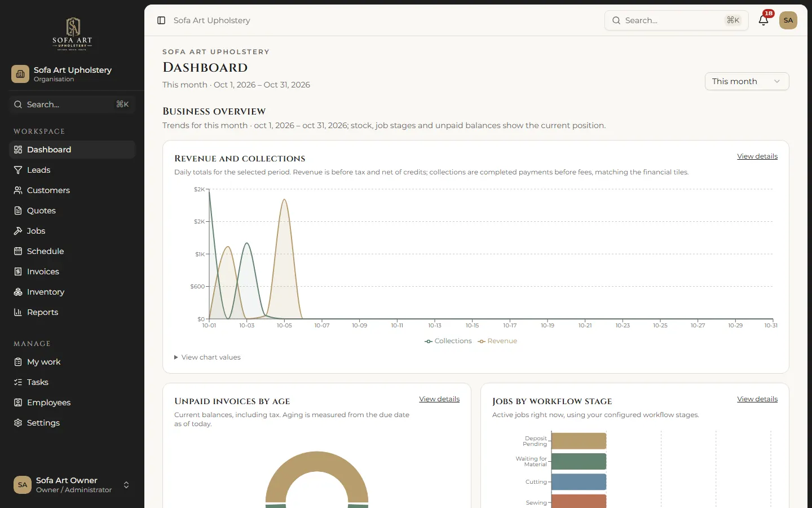Click the 18 notification badge

pos(769,14)
